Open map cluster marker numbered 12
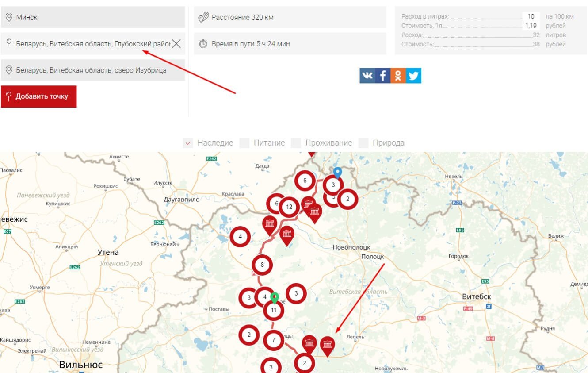The height and width of the screenshot is (373, 588). (x=289, y=207)
